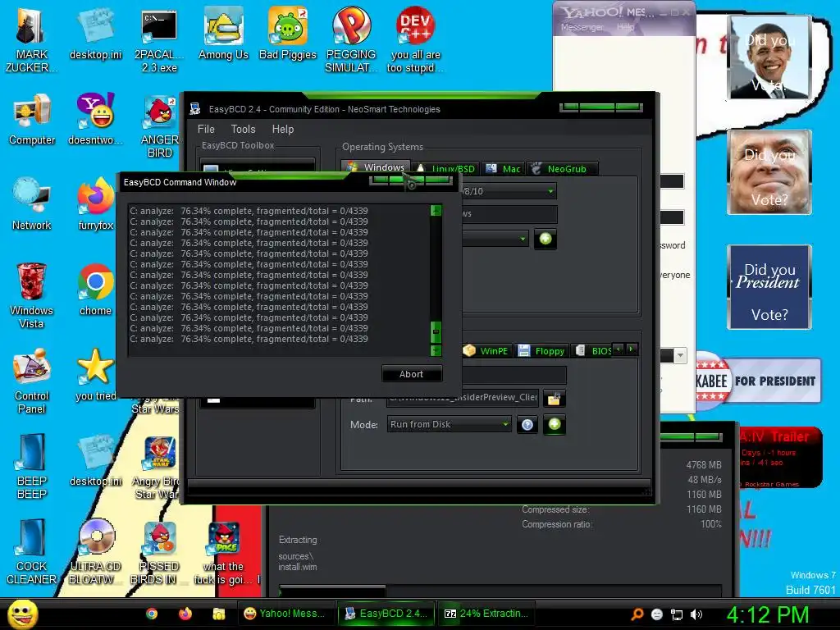This screenshot has height=630, width=840.
Task: Launch the 'chome' Chrome desktop shortcut
Action: (95, 290)
